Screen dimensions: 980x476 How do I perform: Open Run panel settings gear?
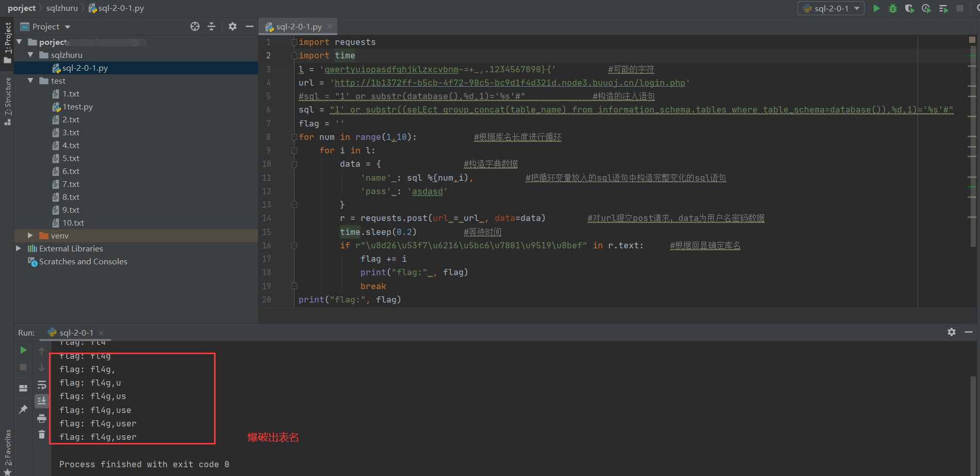[952, 332]
